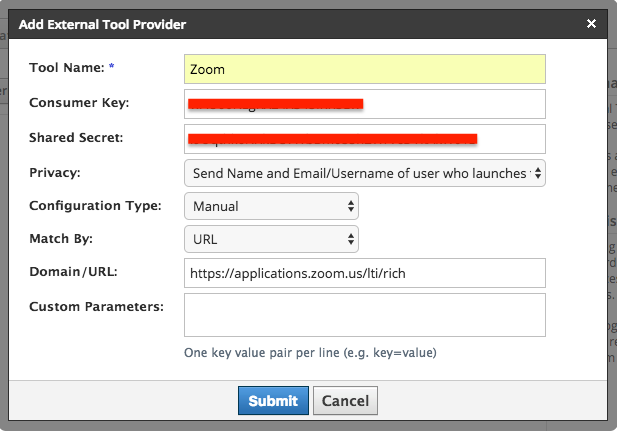
Task: Open the Privacy dropdown
Action: point(365,173)
